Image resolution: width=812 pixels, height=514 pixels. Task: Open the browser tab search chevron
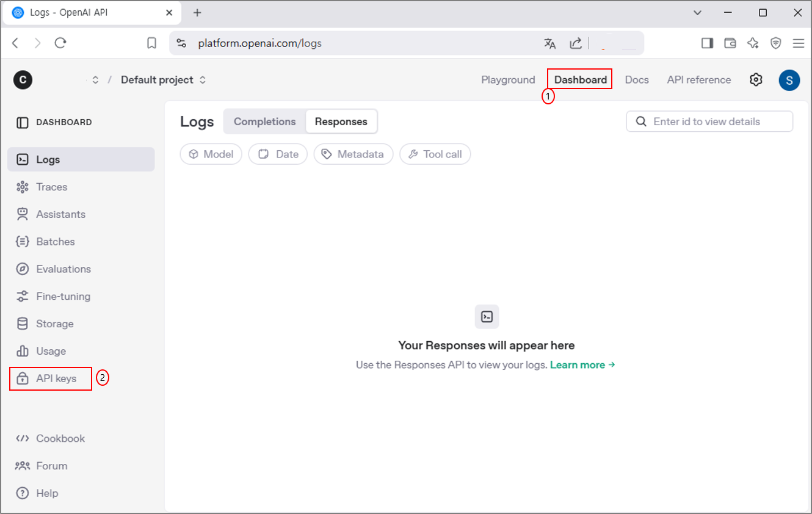point(698,13)
